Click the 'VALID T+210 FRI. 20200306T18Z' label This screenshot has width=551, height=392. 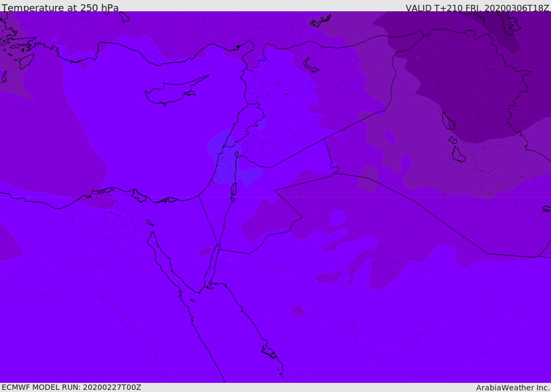(x=477, y=8)
